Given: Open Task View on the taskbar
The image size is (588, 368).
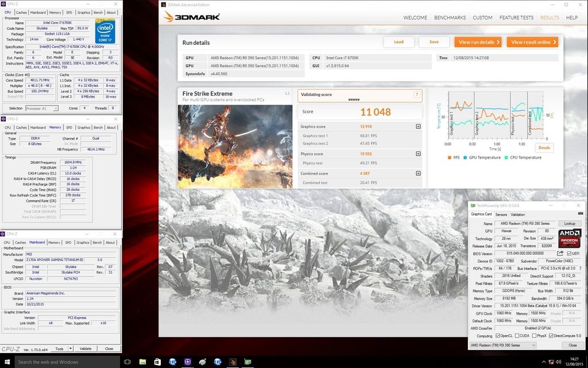Looking at the screenshot, I should tap(127, 362).
